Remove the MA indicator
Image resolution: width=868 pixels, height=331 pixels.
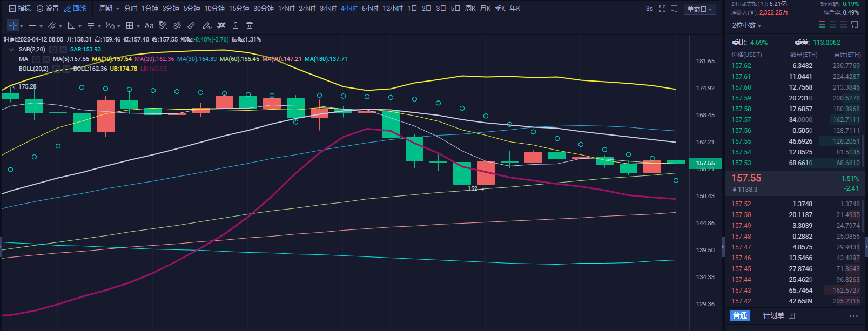(x=46, y=59)
